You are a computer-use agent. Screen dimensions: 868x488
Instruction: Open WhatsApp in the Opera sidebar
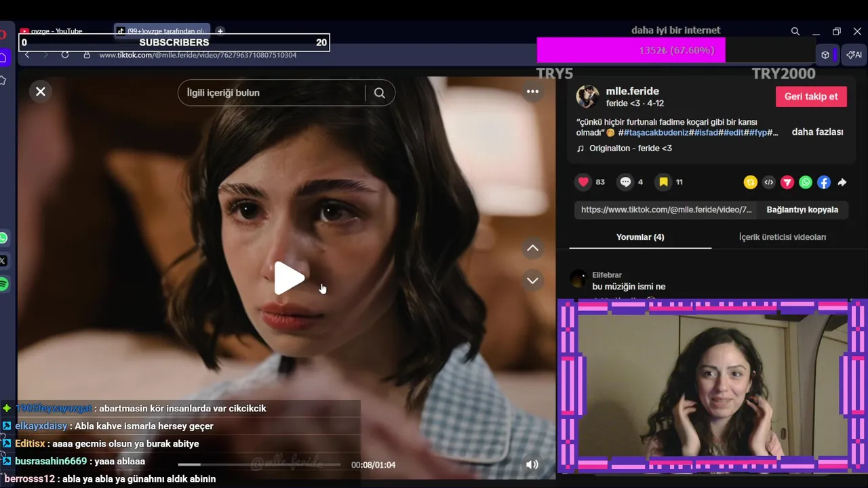[x=3, y=238]
